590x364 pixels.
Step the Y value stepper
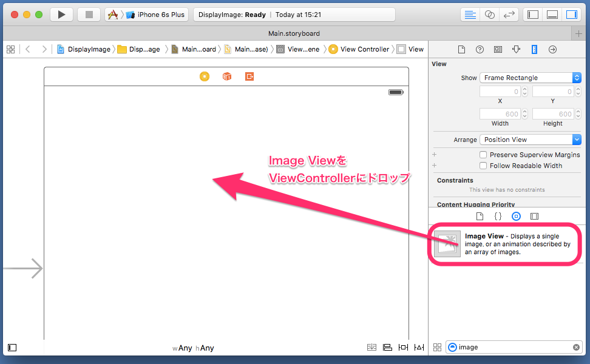point(578,92)
